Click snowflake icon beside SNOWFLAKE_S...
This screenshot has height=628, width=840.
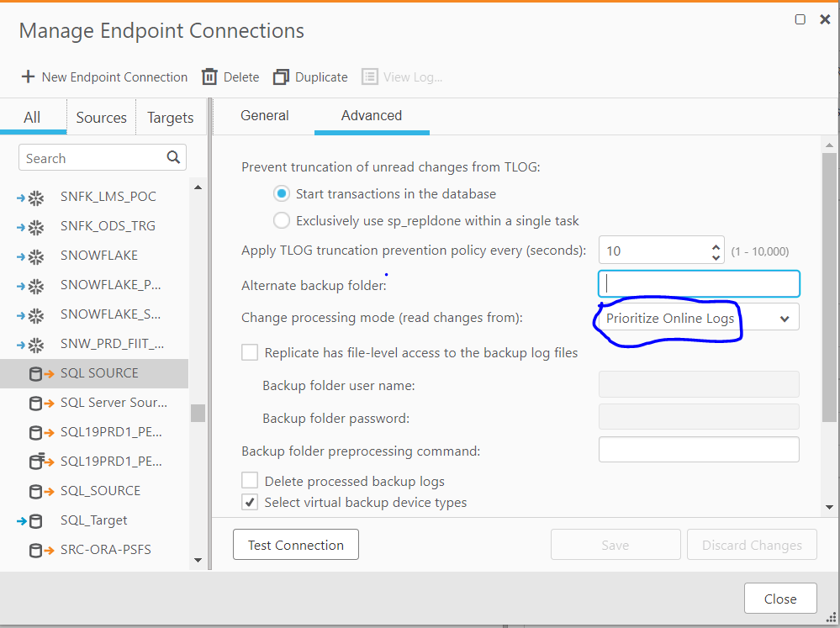click(x=36, y=316)
